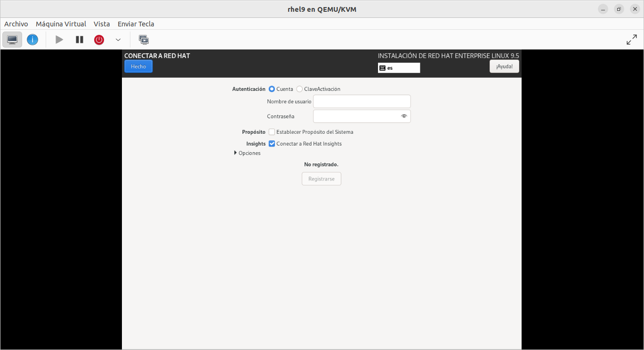This screenshot has width=644, height=350.
Task: Open the Vista menu
Action: tap(102, 24)
